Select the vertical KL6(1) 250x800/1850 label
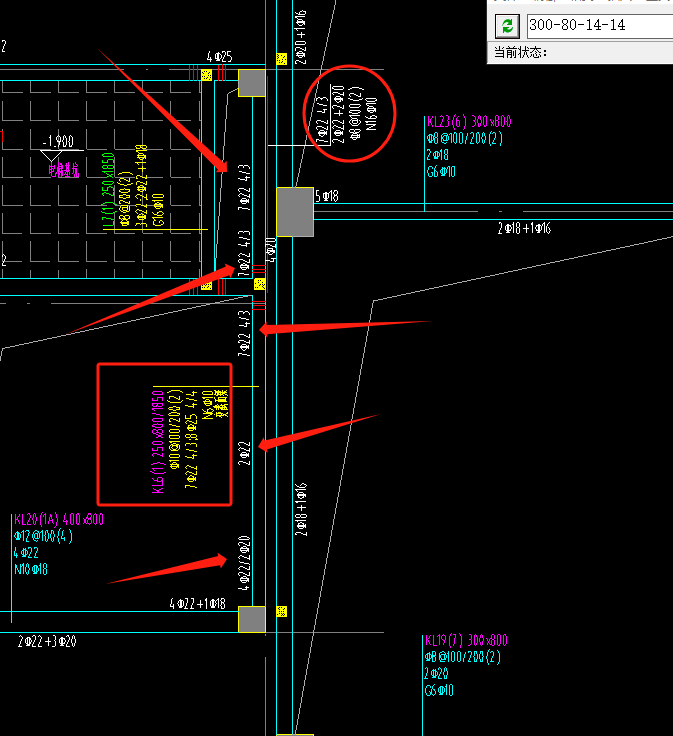This screenshot has width=673, height=736. point(158,442)
